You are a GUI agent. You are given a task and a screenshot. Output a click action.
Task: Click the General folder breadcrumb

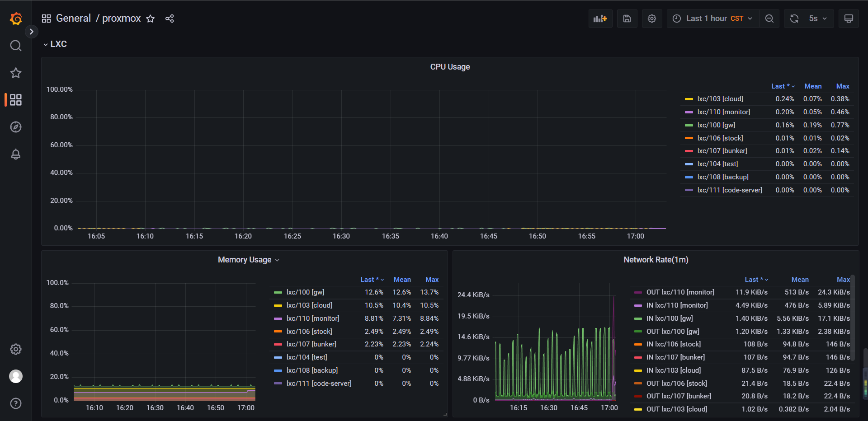[73, 19]
